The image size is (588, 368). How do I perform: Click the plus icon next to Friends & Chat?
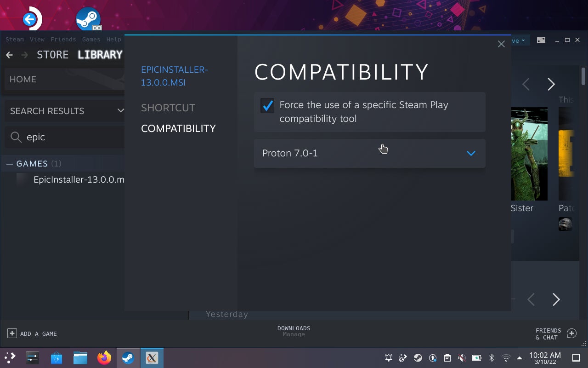click(572, 333)
